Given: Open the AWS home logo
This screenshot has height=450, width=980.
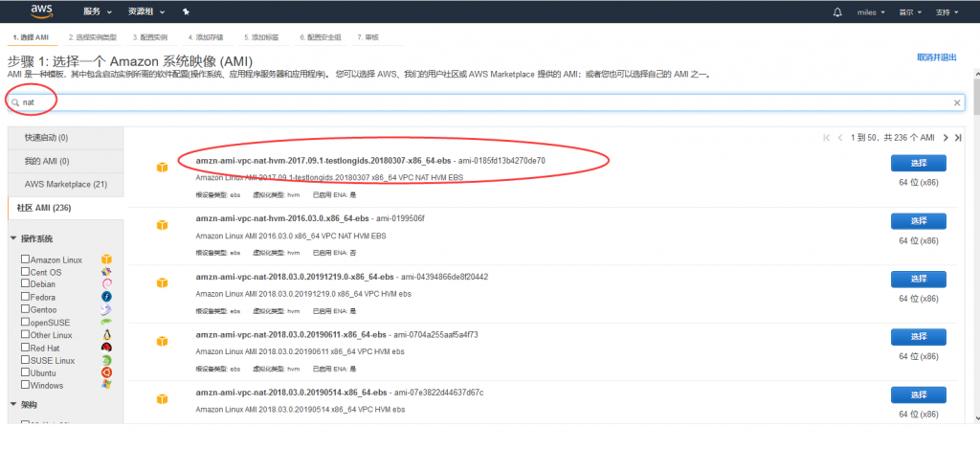Looking at the screenshot, I should coord(41,11).
